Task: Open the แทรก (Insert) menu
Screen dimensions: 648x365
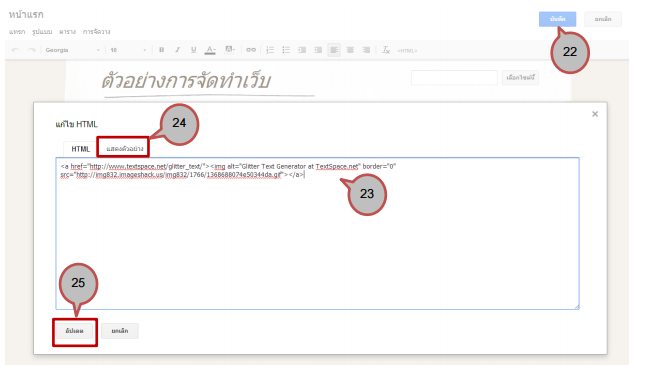Action: pyautogui.click(x=17, y=32)
